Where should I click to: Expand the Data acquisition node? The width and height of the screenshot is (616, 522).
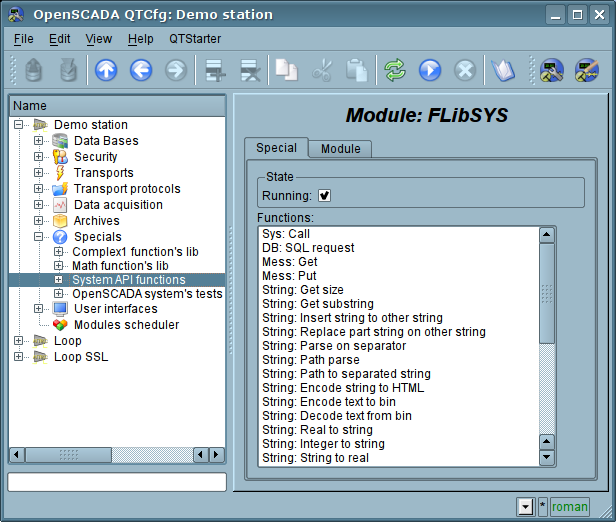[38, 205]
